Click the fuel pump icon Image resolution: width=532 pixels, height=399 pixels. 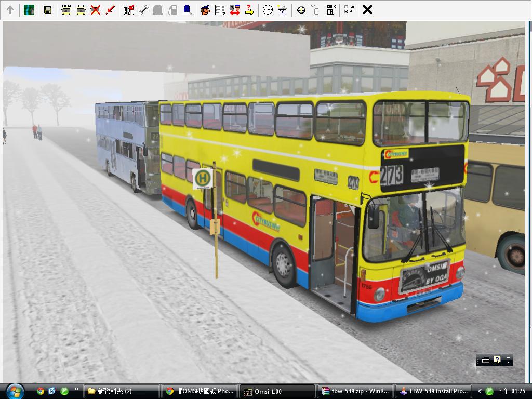(172, 10)
